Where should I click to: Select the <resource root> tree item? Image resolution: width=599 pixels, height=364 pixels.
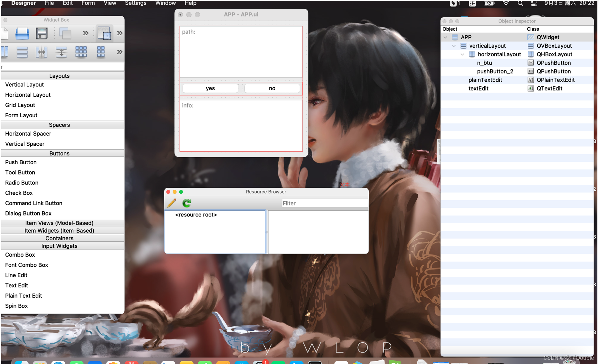(x=196, y=215)
